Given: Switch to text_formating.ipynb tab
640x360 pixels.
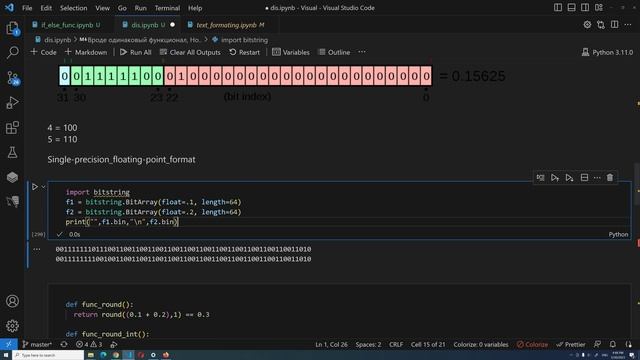Looking at the screenshot, I should pos(230,25).
